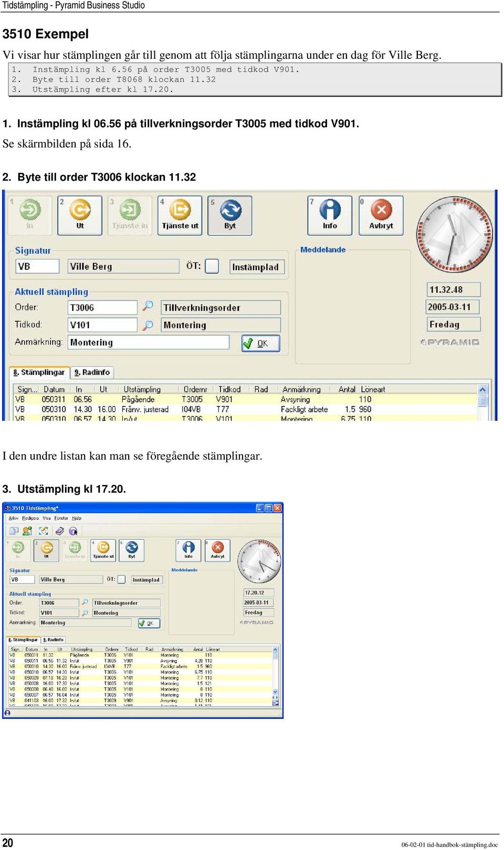Click the analog clock in the upper screenshot

(x=454, y=234)
